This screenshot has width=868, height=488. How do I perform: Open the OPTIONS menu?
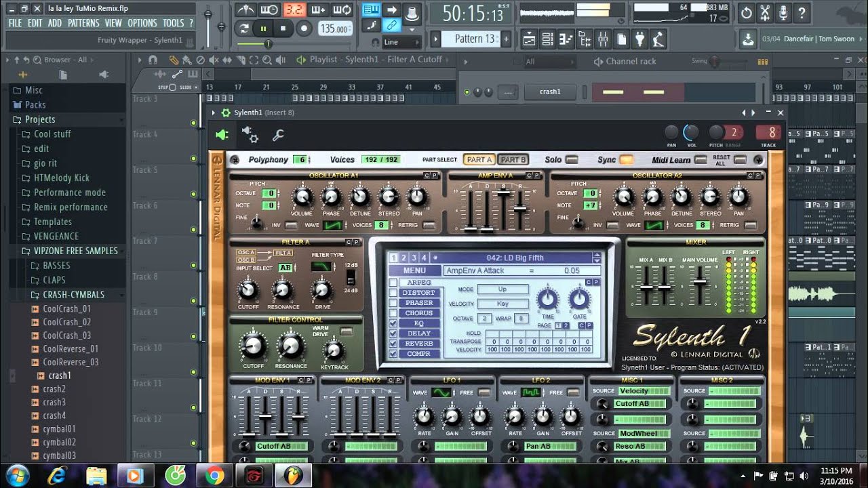pyautogui.click(x=142, y=23)
